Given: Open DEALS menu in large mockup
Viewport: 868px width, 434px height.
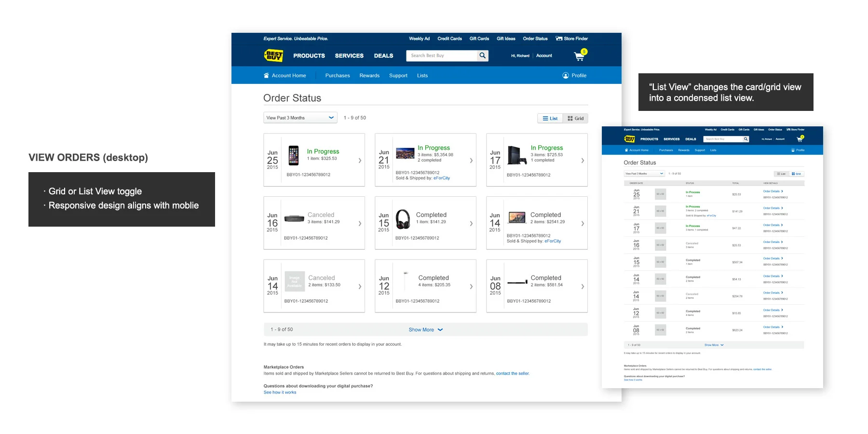Looking at the screenshot, I should point(383,55).
